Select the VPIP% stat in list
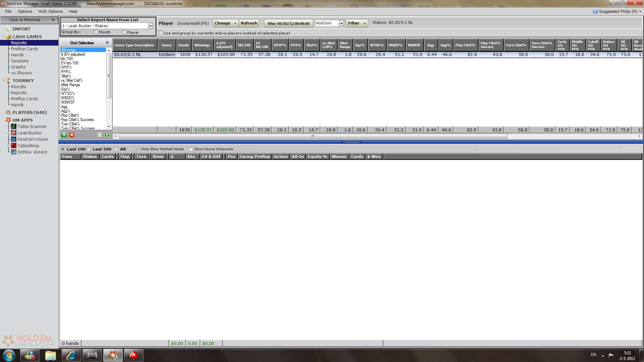The width and height of the screenshot is (644, 362). click(66, 67)
